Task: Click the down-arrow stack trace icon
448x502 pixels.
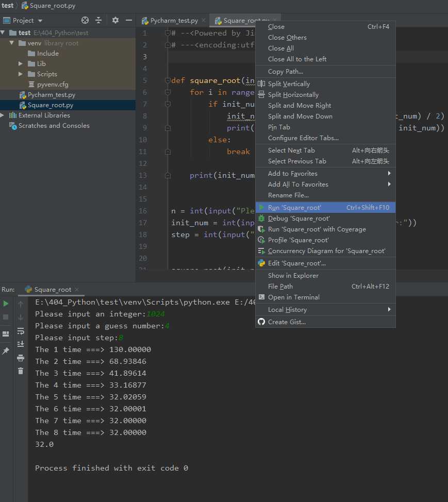Action: [x=21, y=317]
